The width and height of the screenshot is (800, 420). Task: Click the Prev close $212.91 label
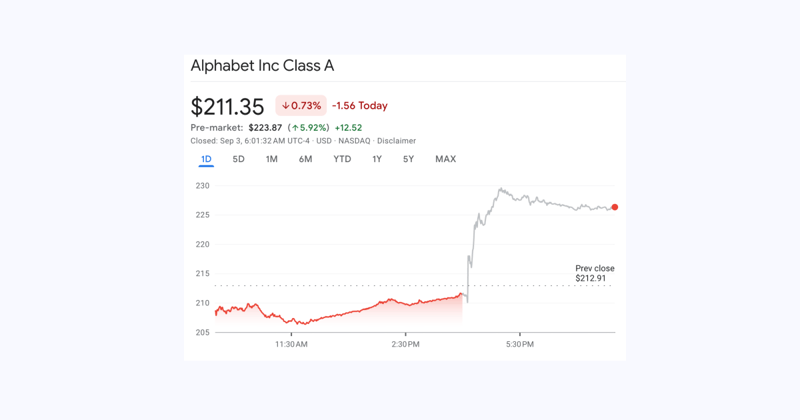click(594, 273)
